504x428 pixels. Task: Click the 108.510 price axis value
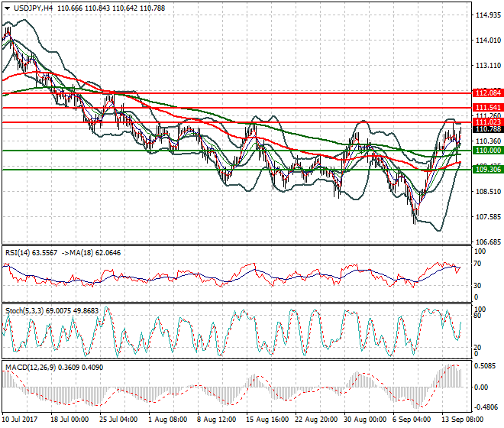pyautogui.click(x=488, y=192)
